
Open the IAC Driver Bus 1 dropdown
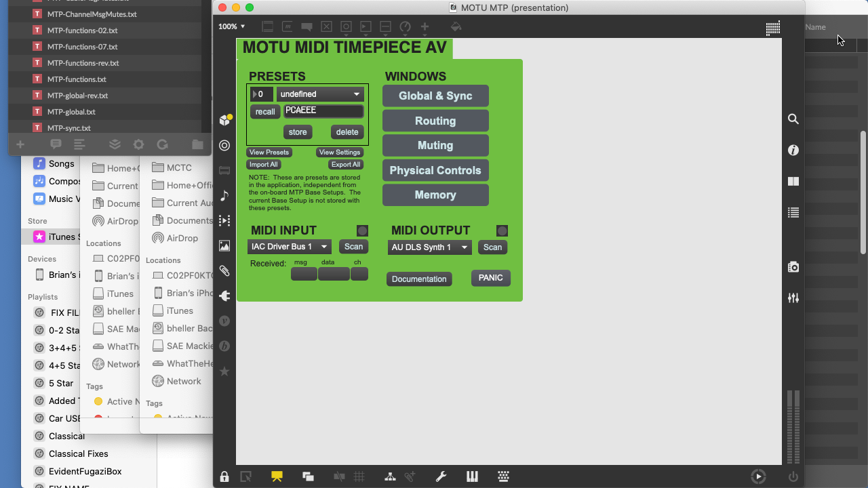(290, 247)
